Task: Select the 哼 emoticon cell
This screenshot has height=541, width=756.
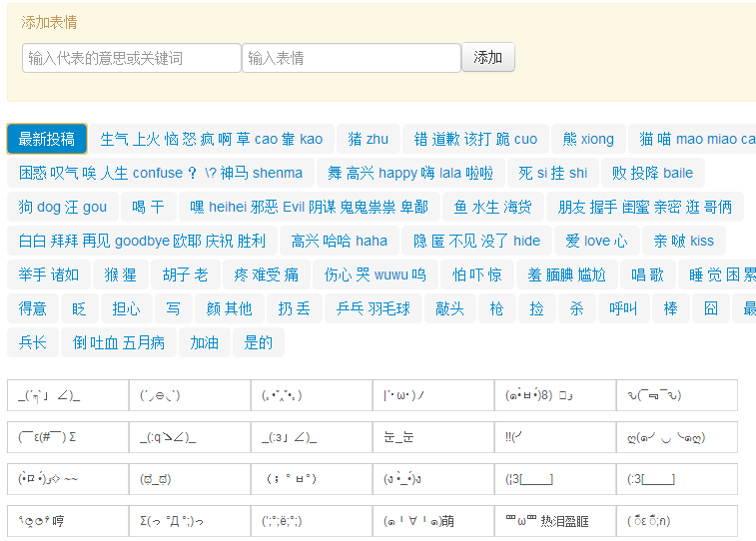Action: click(68, 521)
